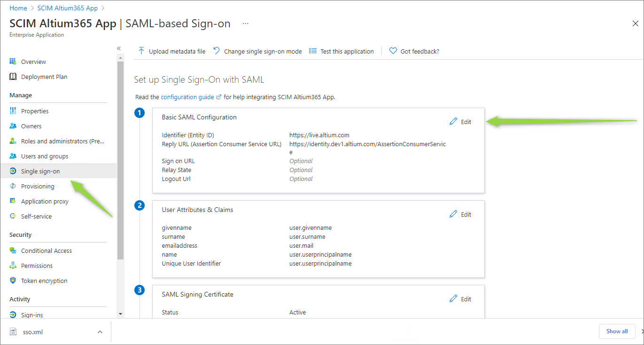The width and height of the screenshot is (644, 345).
Task: Expand sso.xml download options chevron
Action: click(x=100, y=332)
